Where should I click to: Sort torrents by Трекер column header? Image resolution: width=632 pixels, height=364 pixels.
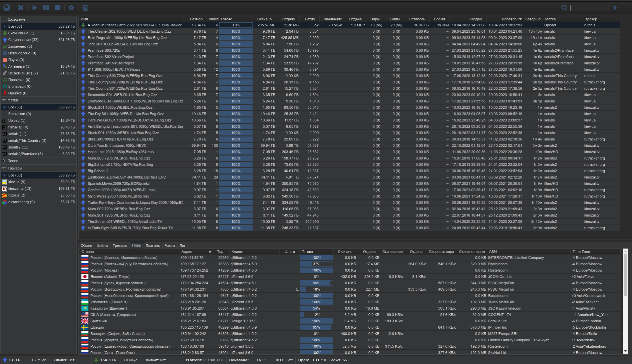point(601,19)
